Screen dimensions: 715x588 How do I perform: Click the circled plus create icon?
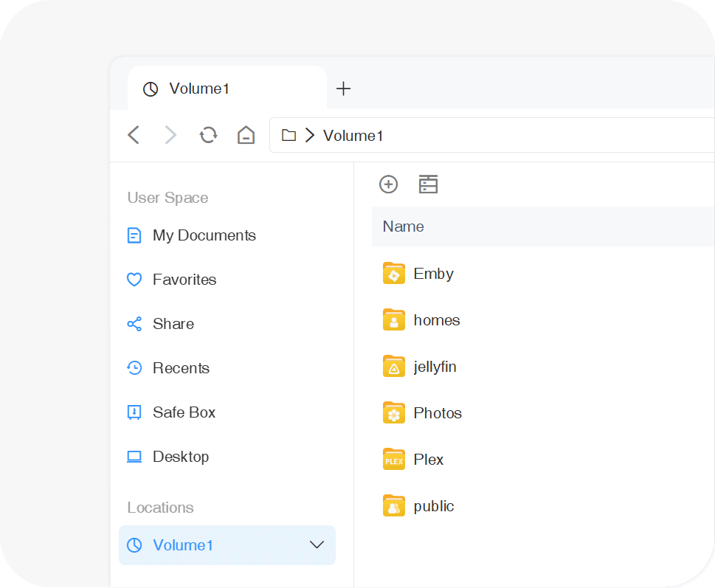point(389,184)
